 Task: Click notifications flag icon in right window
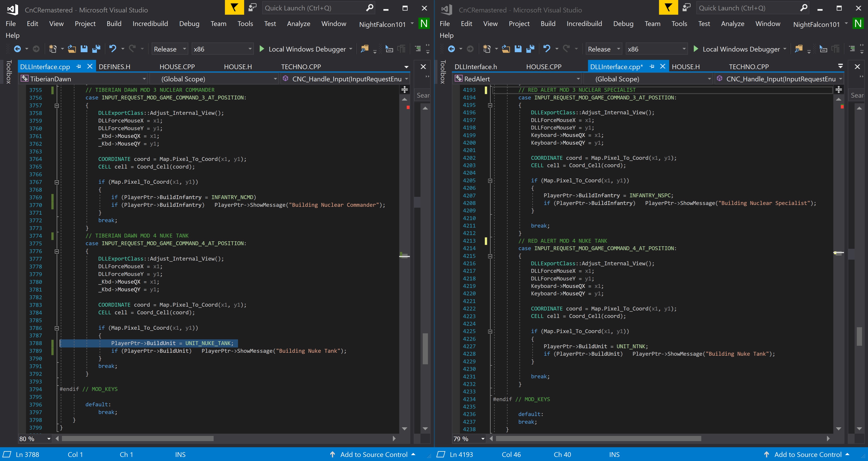pyautogui.click(x=668, y=7)
